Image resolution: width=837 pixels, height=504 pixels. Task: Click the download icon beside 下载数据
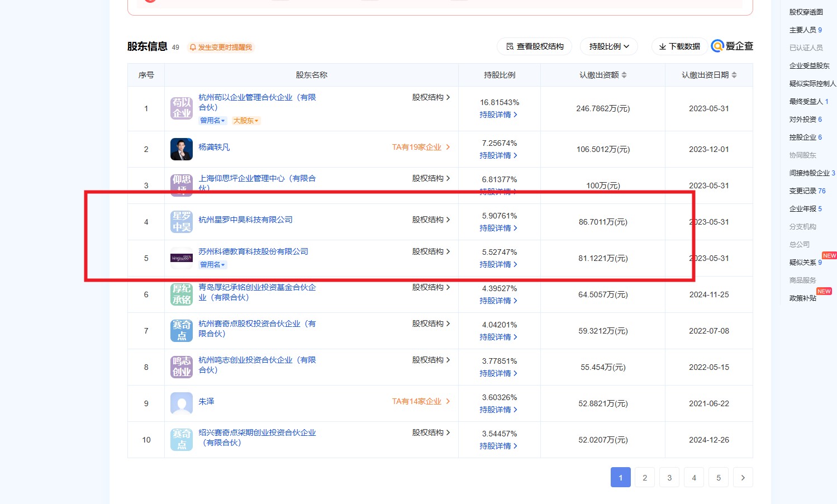[663, 47]
